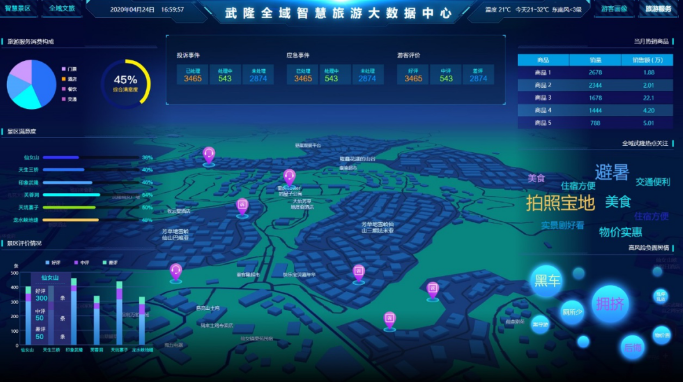Toggle 好评 series in bar chart legend
Image resolution: width=683 pixels, height=382 pixels.
[53, 263]
